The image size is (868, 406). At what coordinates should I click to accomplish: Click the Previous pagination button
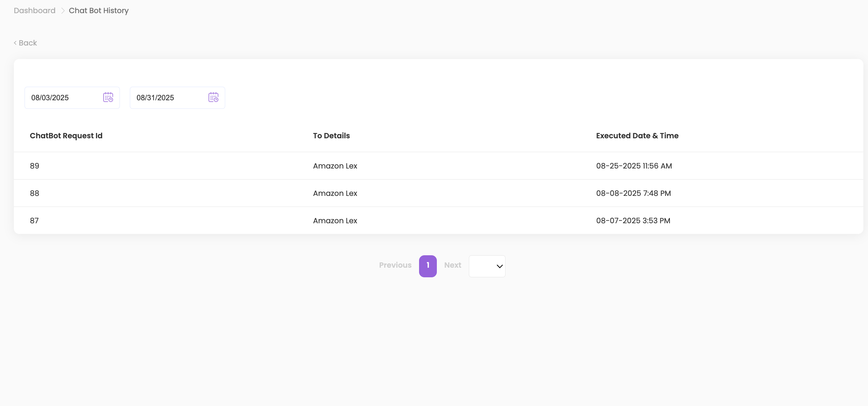click(x=395, y=265)
